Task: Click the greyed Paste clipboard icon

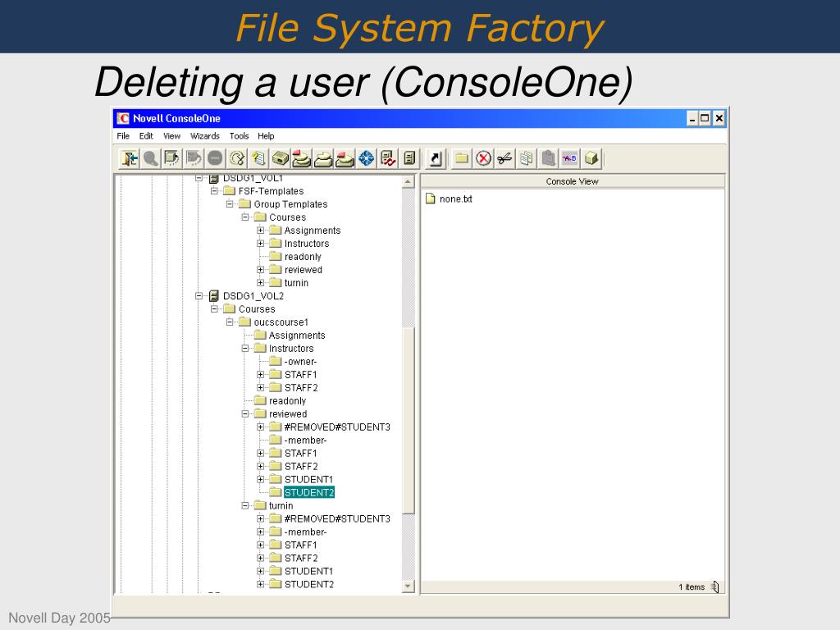Action: [548, 158]
